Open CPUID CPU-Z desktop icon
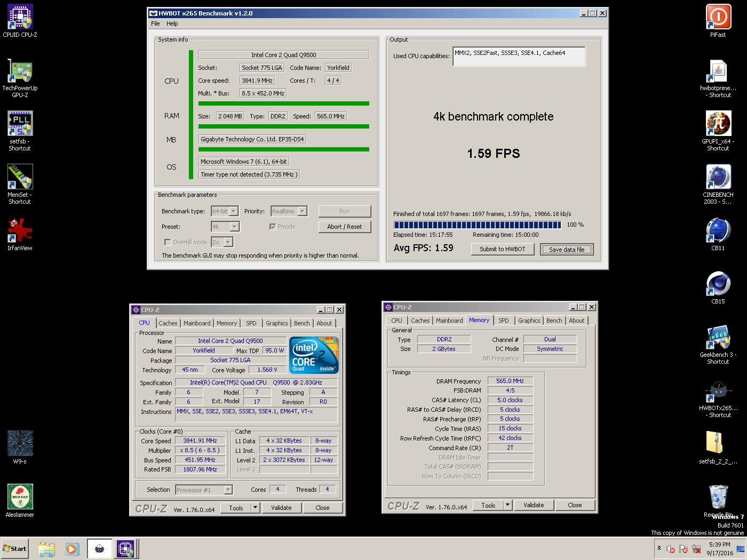Viewport: 747px width, 560px height. pos(20,21)
